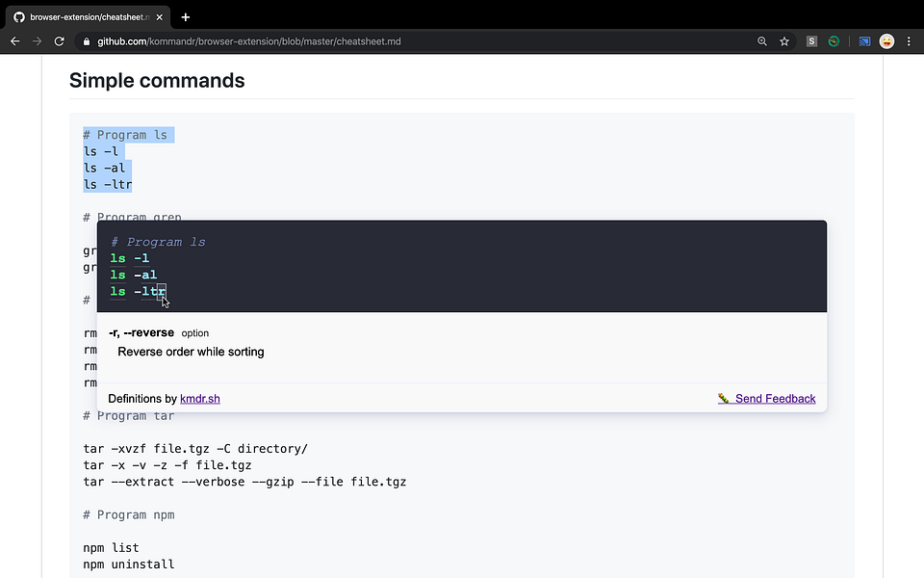Image resolution: width=924 pixels, height=578 pixels.
Task: Click the highlighted 'ls -al' line on the page
Action: pyautogui.click(x=104, y=168)
